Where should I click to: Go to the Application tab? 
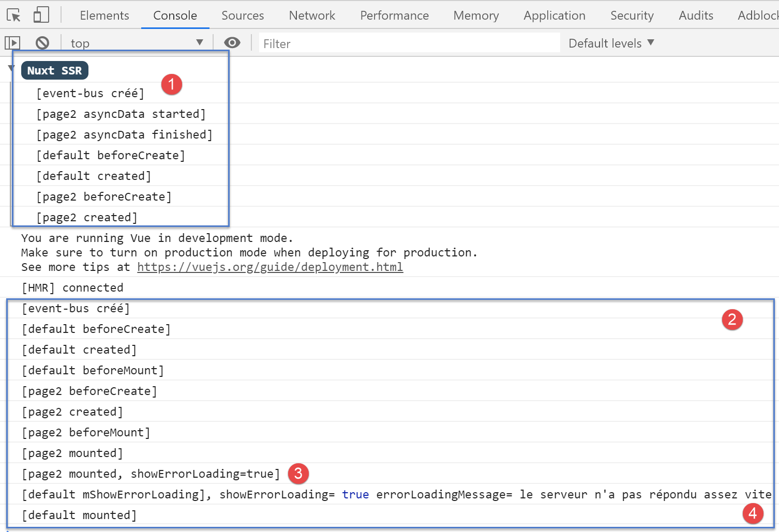click(554, 16)
